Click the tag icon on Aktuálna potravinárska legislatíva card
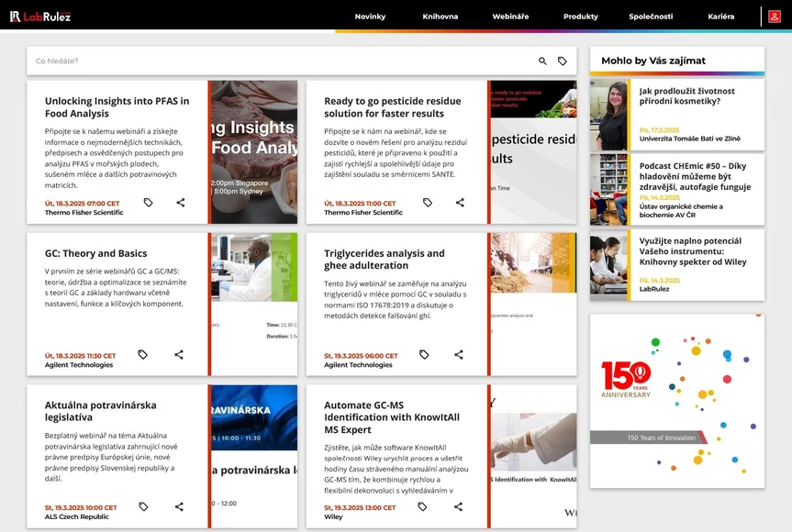The image size is (792, 532). pos(143,505)
